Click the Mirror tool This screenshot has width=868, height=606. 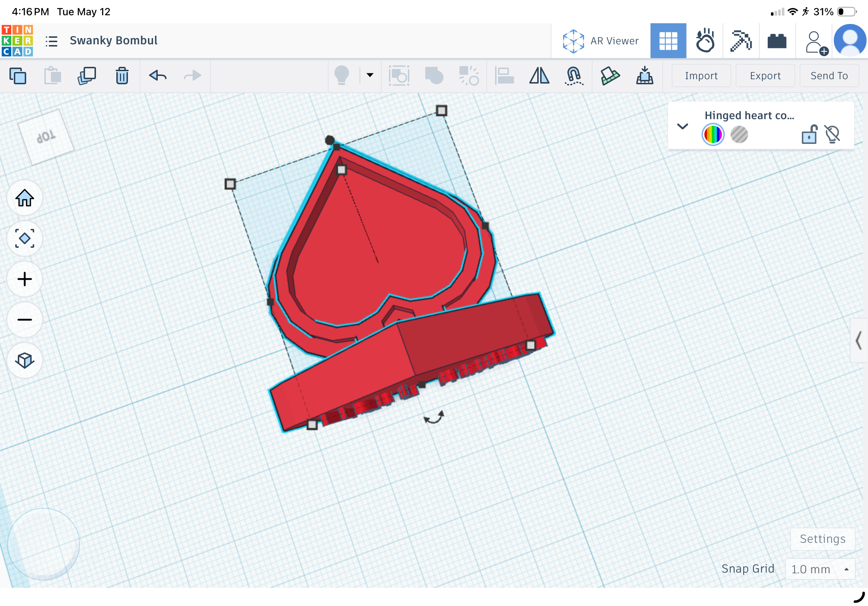539,76
